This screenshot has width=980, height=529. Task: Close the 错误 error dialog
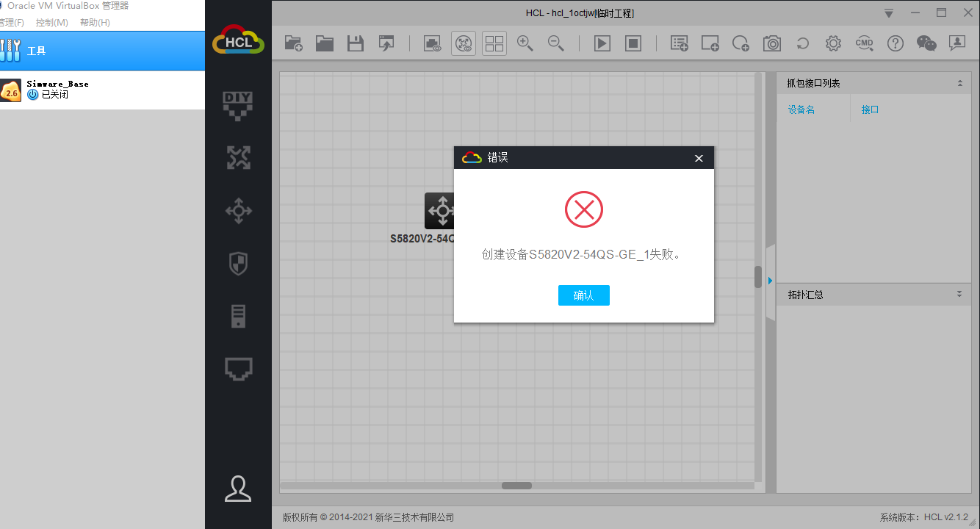pyautogui.click(x=699, y=158)
